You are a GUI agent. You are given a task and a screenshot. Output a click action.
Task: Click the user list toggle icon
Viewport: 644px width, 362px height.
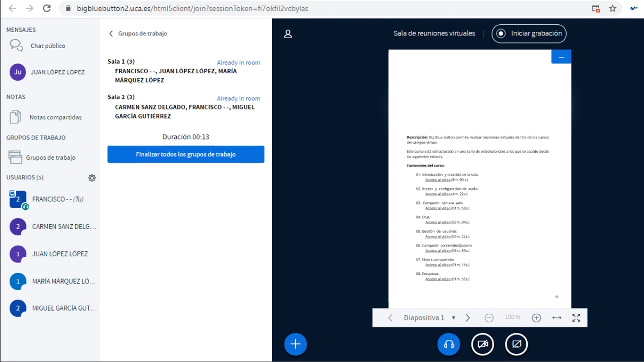pos(288,34)
